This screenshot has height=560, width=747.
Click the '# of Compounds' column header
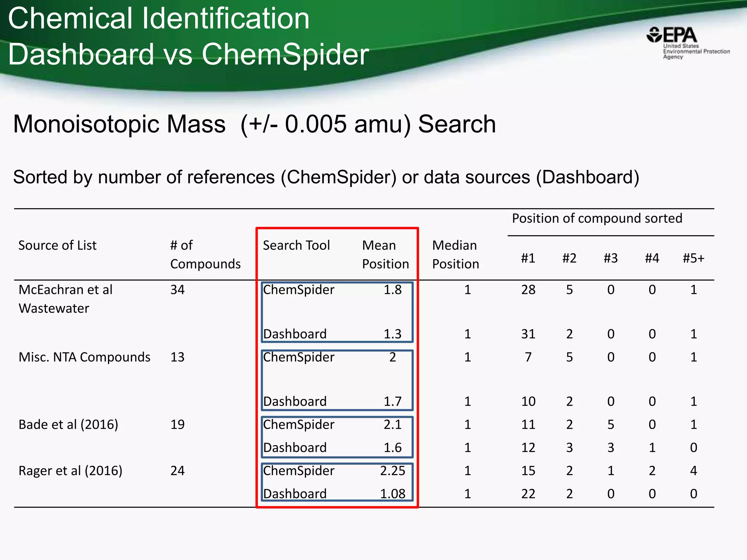coord(205,254)
